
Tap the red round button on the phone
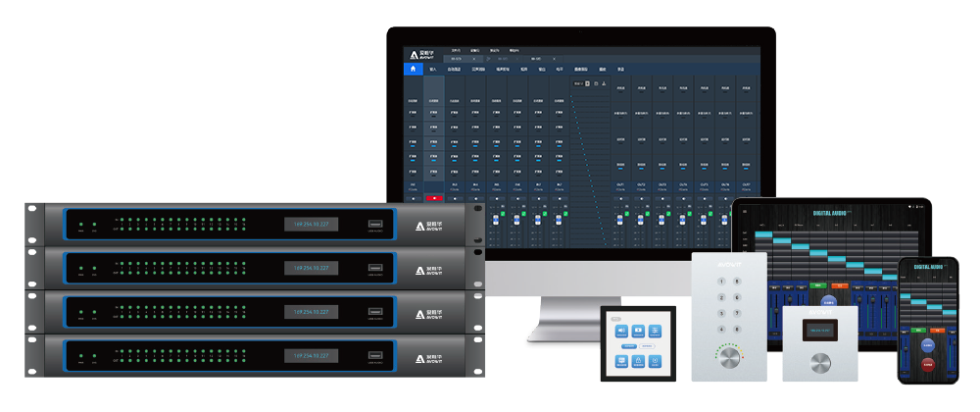coord(927,364)
